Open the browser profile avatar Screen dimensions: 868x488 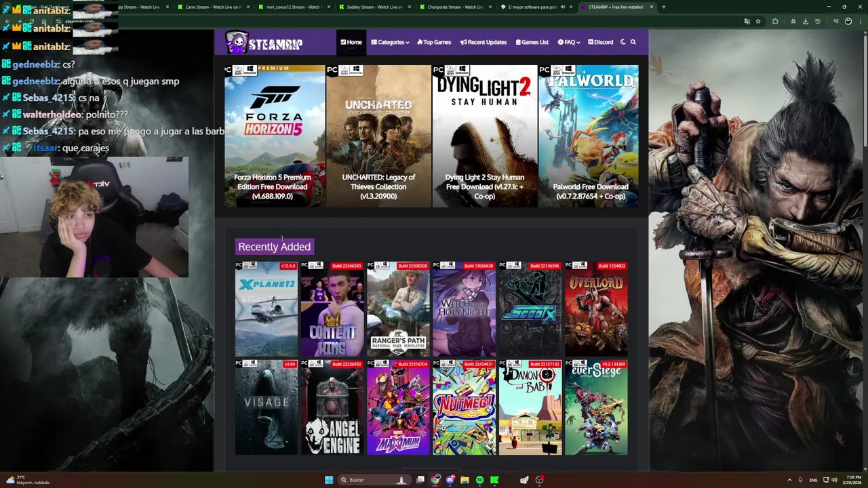(x=848, y=21)
